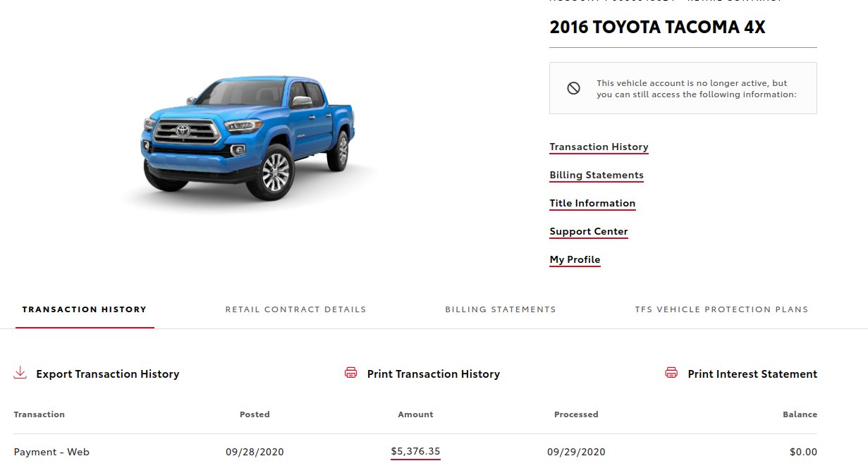This screenshot has height=468, width=868.
Task: Select the Transaction History tab
Action: coord(85,309)
